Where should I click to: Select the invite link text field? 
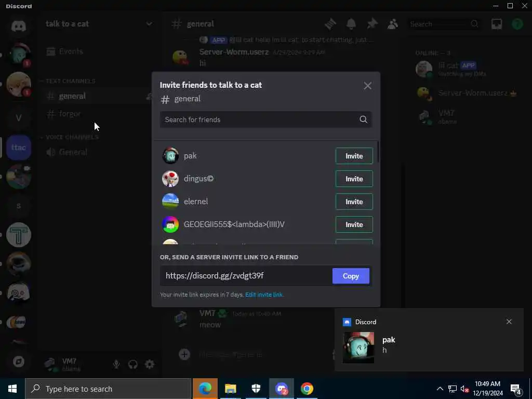[246, 276]
